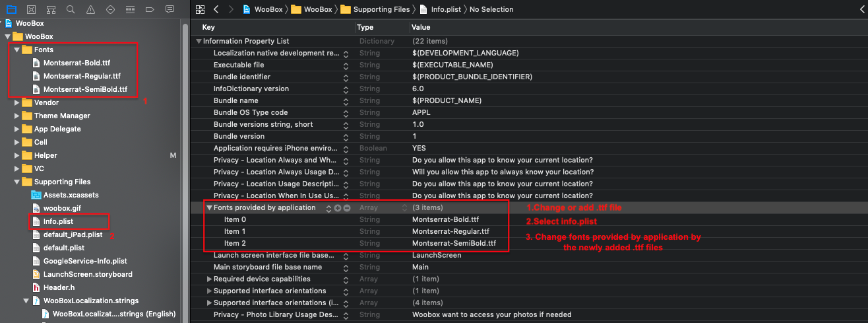Collapse the Fonts folder
The width and height of the screenshot is (868, 323).
(x=17, y=50)
